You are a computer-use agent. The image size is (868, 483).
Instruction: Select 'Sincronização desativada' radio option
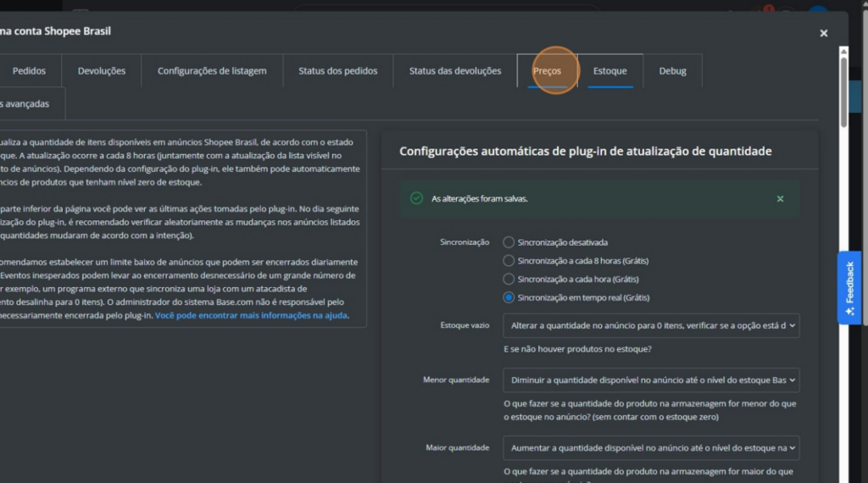509,242
